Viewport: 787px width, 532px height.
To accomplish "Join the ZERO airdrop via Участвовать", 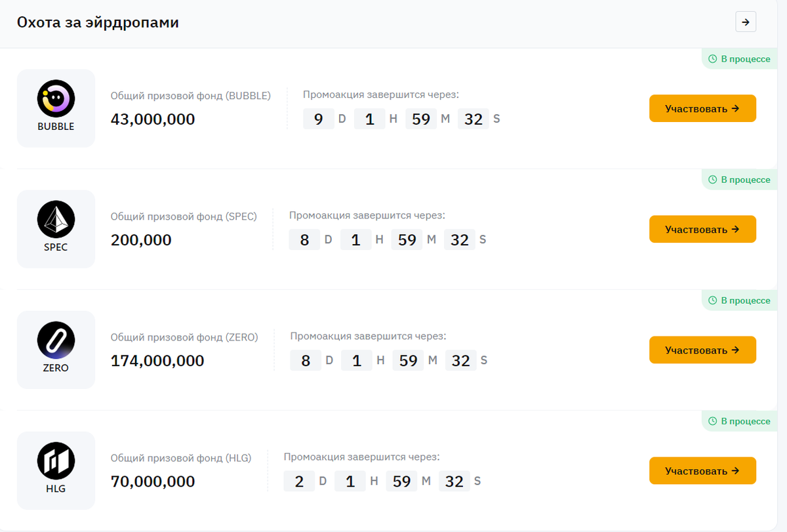I will (702, 350).
